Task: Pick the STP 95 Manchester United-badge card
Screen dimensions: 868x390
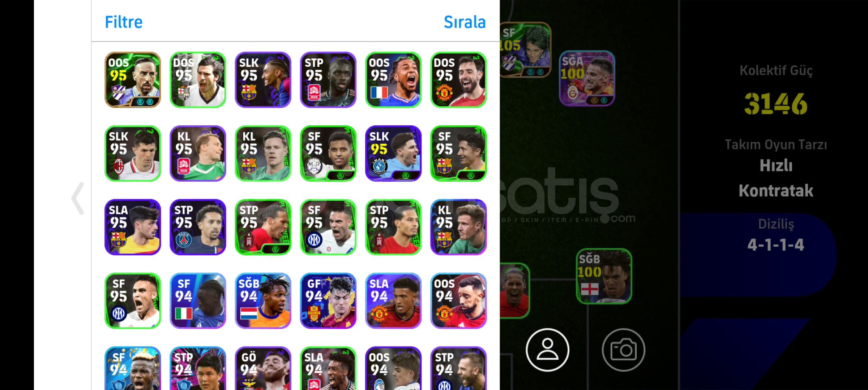Action: (x=328, y=80)
